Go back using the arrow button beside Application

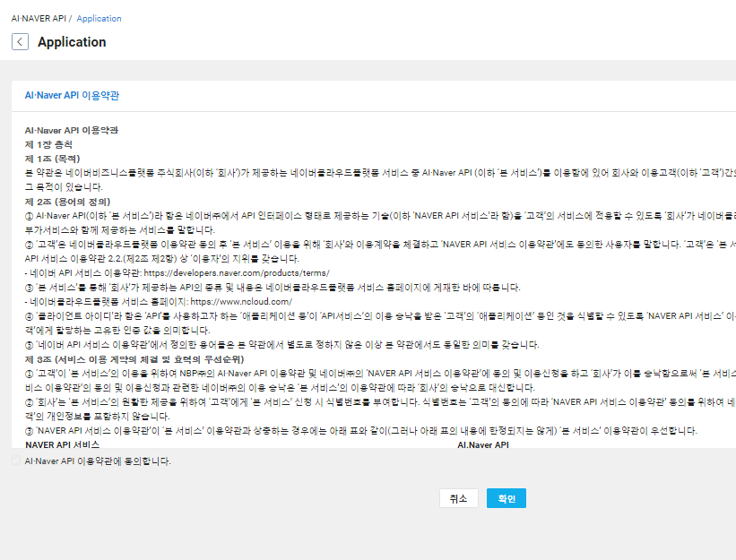(20, 42)
